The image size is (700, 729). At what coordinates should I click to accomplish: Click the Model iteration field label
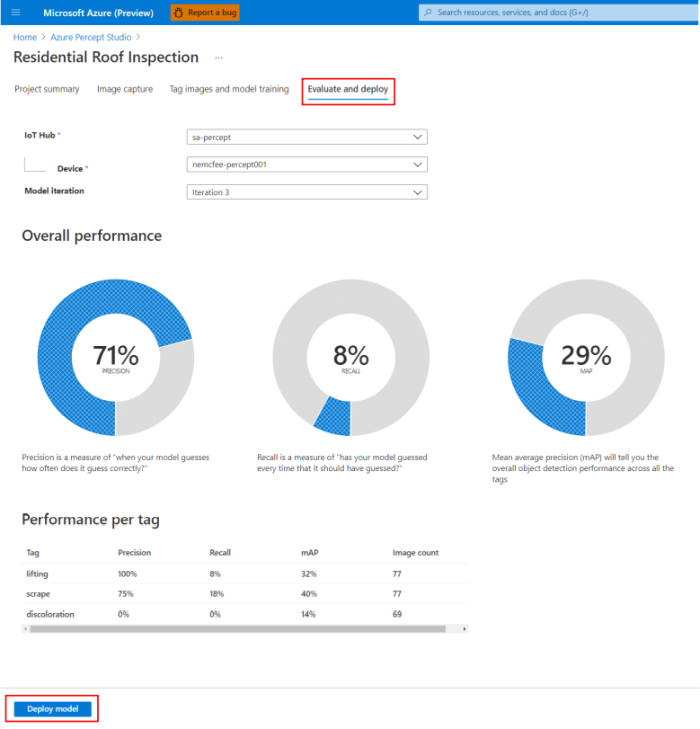point(55,191)
